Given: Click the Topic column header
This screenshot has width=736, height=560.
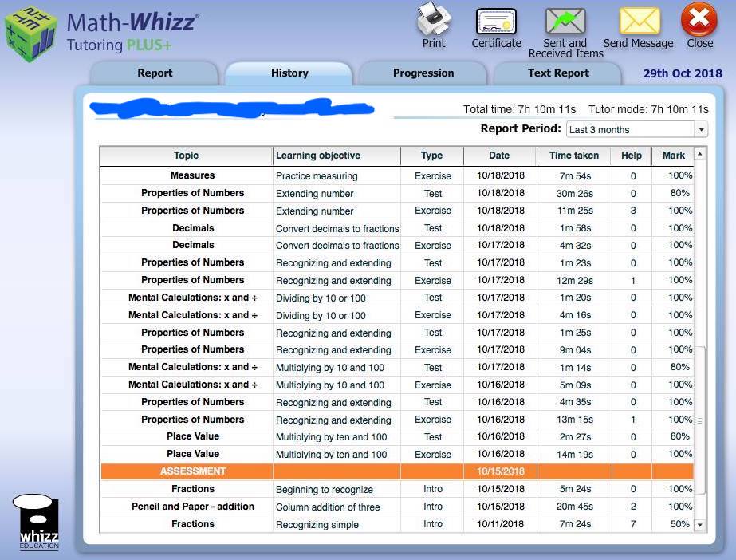Looking at the screenshot, I should [x=185, y=156].
